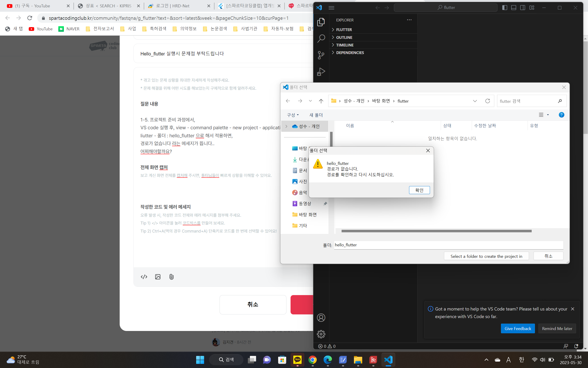Open NAVER bookmark
The image size is (588, 368).
click(69, 29)
